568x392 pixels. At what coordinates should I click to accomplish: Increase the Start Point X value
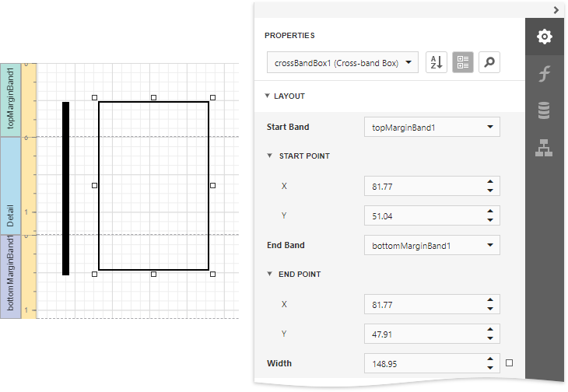tap(490, 182)
